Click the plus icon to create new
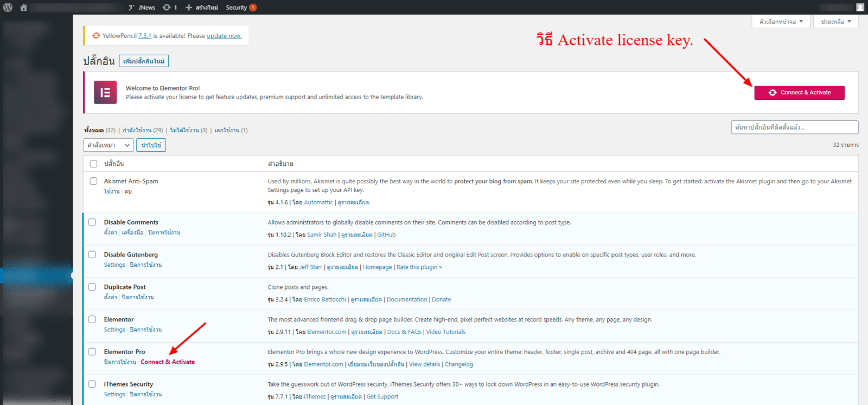The image size is (868, 405). point(189,8)
